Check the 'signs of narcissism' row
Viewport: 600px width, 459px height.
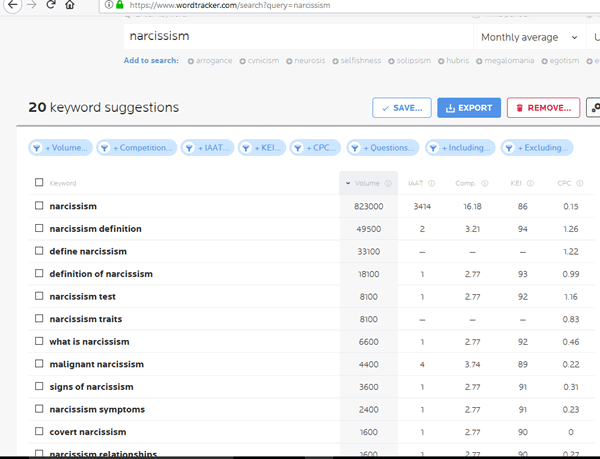pyautogui.click(x=39, y=386)
